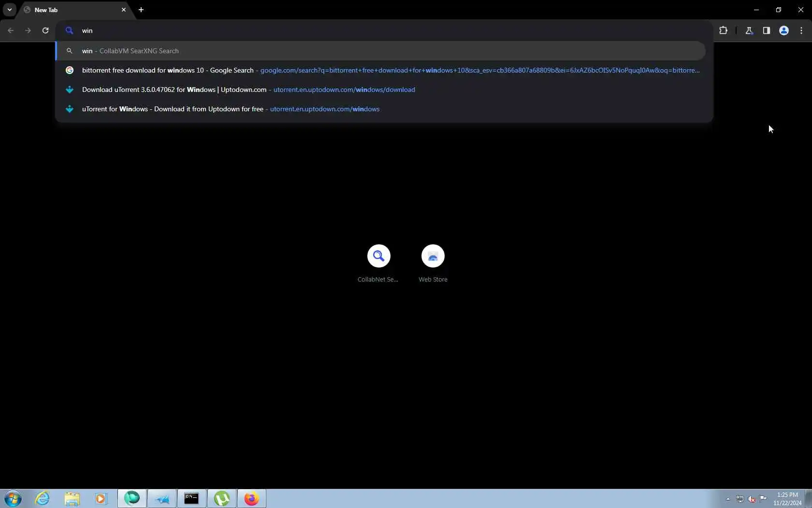The width and height of the screenshot is (812, 508).
Task: Open the profile avatar menu
Action: (x=784, y=30)
